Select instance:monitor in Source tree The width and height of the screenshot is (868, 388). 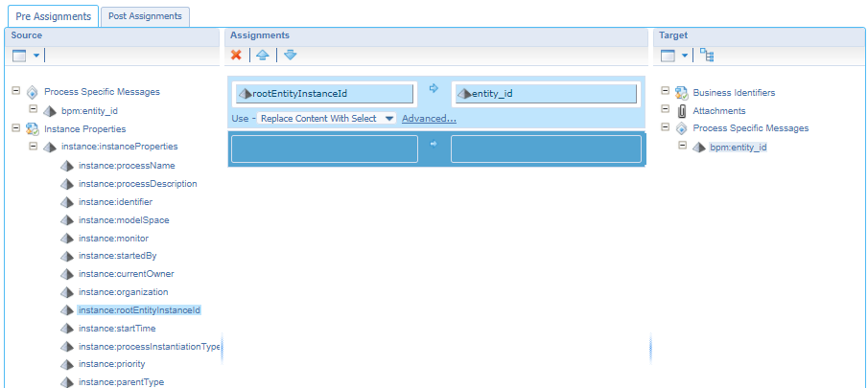[113, 239]
